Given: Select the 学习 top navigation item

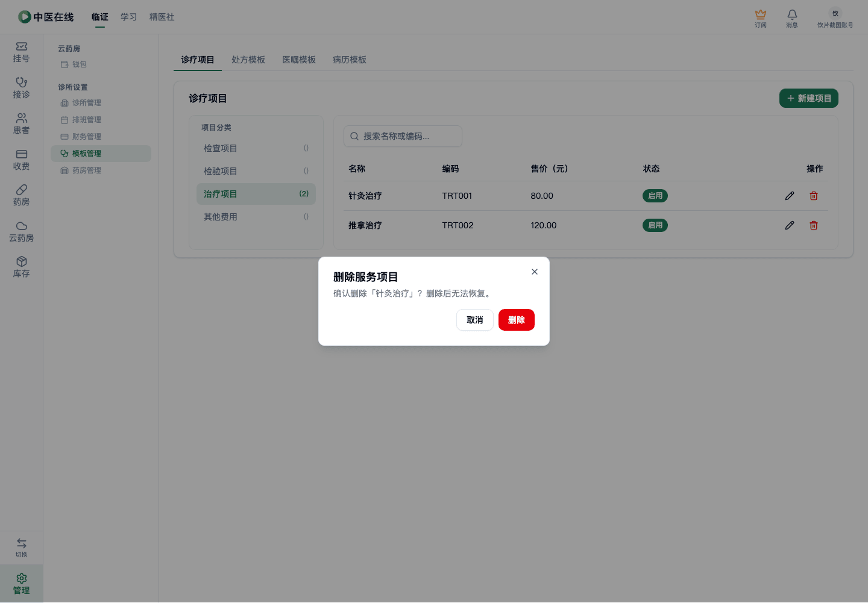Looking at the screenshot, I should (129, 17).
